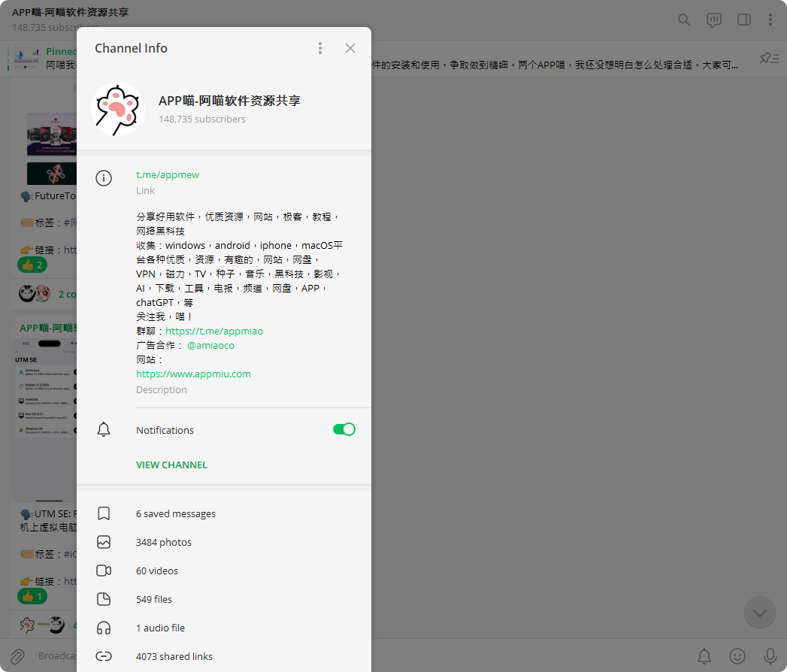Viewport: 787px width, 672px height.
Task: Open the t.me/appmew link
Action: click(x=168, y=174)
